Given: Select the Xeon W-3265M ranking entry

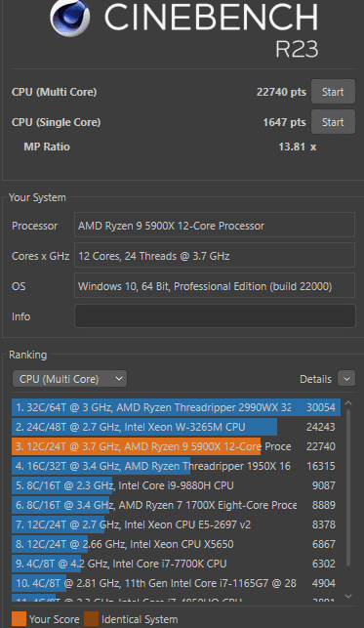Looking at the screenshot, I should pos(176,427).
